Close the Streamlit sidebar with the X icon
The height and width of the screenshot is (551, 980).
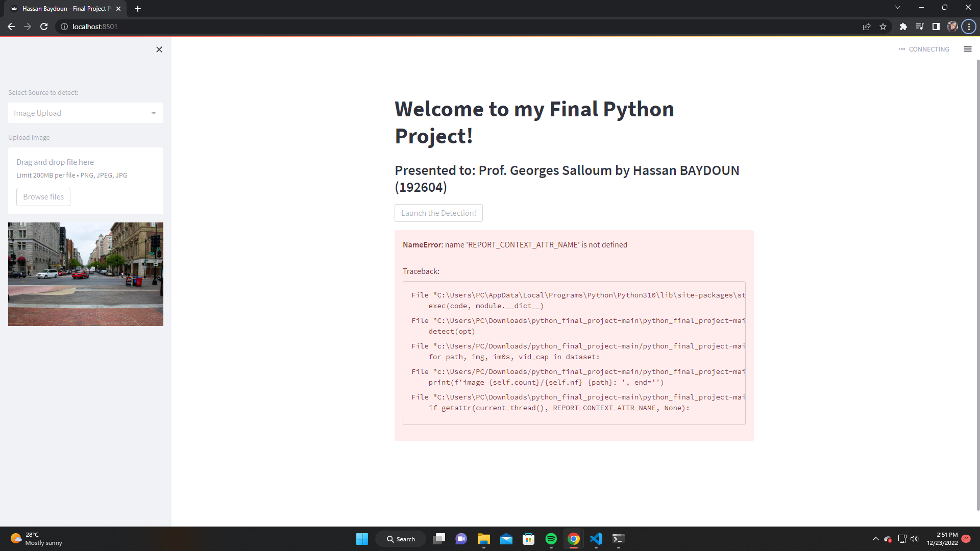click(159, 49)
